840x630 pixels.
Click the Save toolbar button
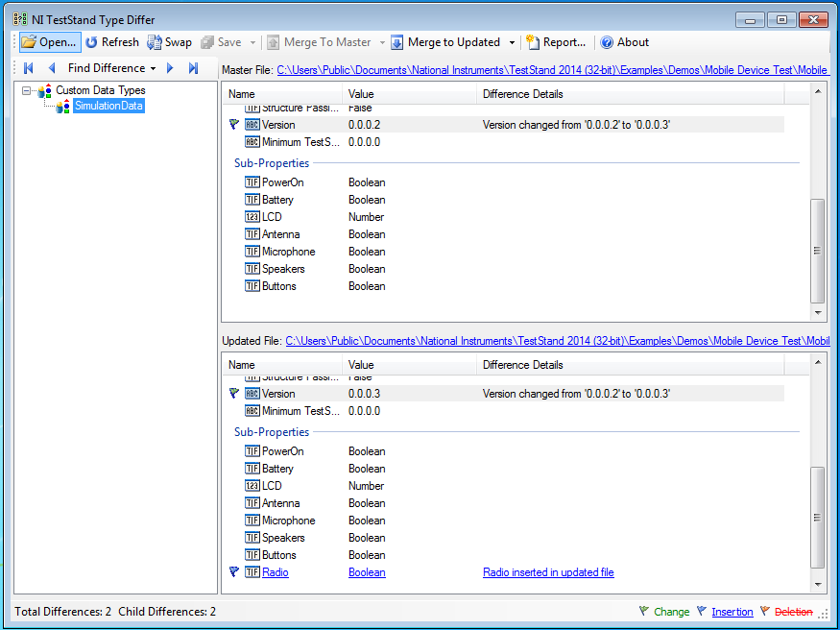pyautogui.click(x=221, y=42)
